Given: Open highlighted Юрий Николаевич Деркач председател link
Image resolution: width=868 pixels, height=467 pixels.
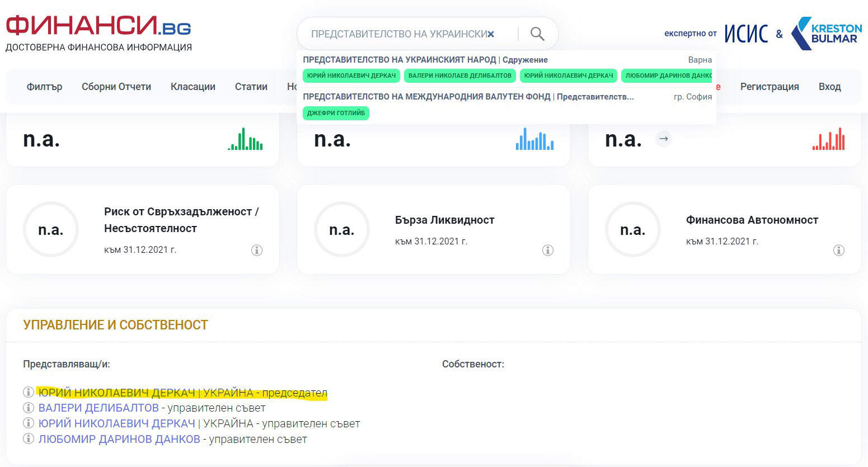Looking at the screenshot, I should [116, 393].
